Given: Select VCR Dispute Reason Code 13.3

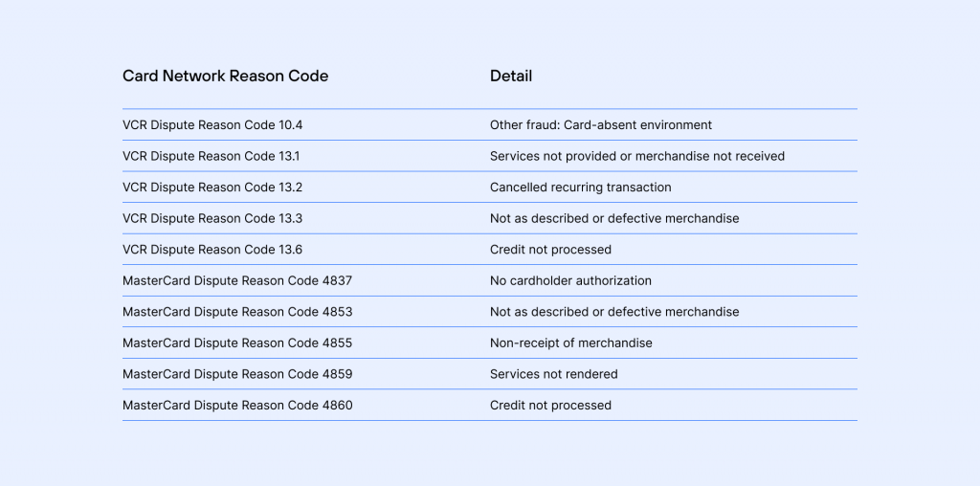Looking at the screenshot, I should [x=212, y=218].
